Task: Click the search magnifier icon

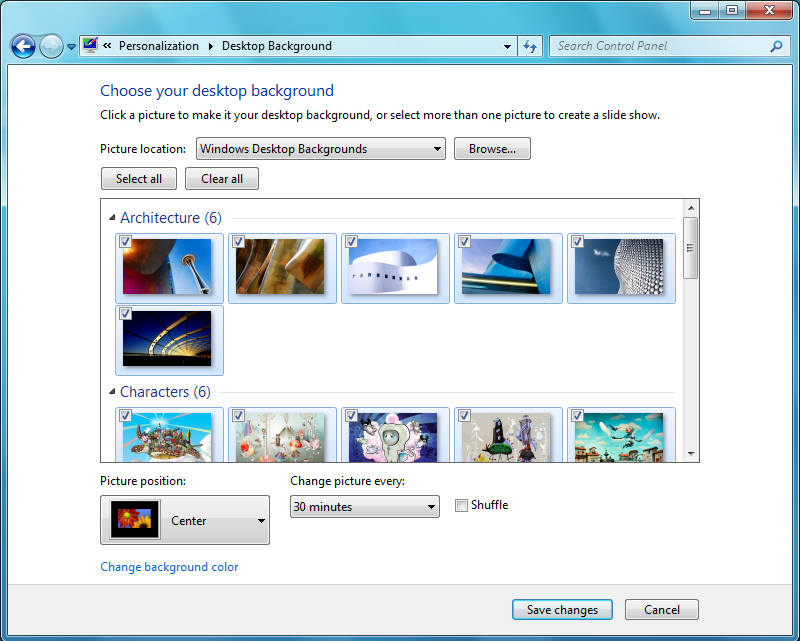Action: point(776,46)
